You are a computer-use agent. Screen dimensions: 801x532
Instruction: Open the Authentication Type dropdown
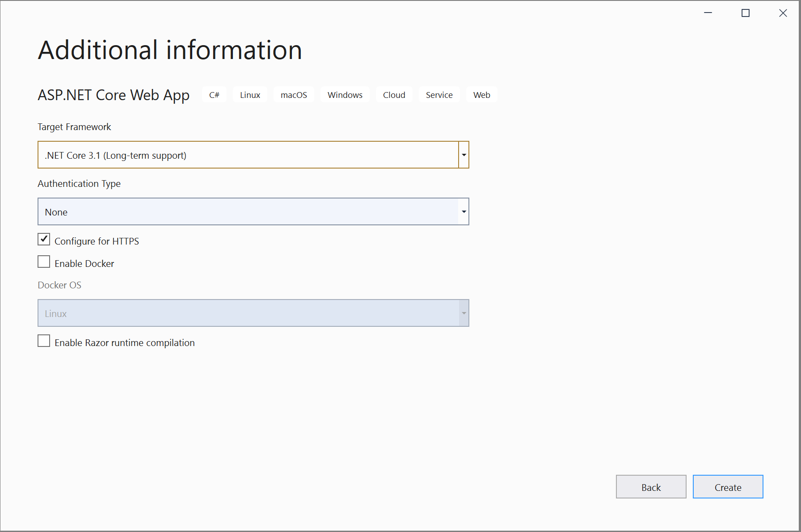click(x=464, y=211)
